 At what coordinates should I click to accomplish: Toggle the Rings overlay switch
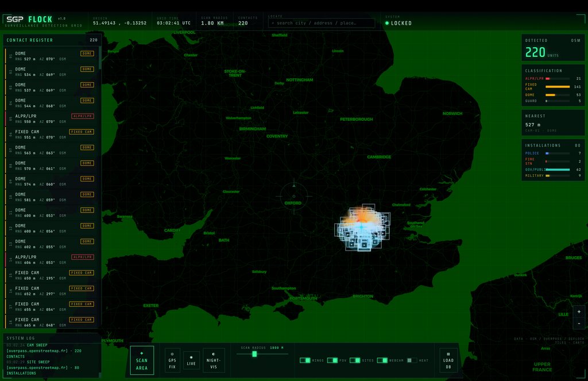[305, 360]
